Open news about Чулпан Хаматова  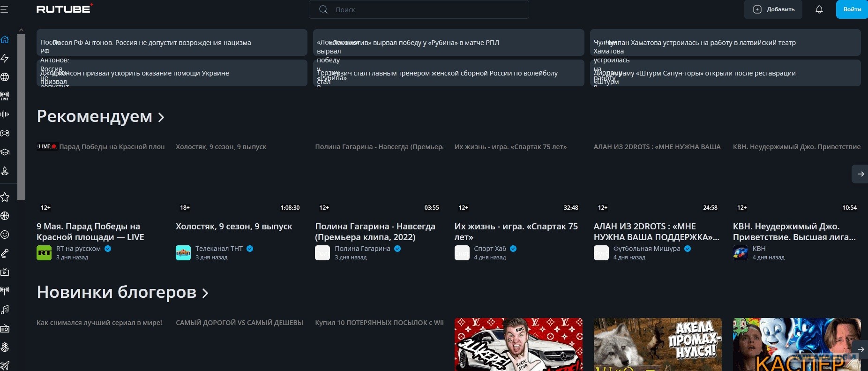tap(726, 43)
